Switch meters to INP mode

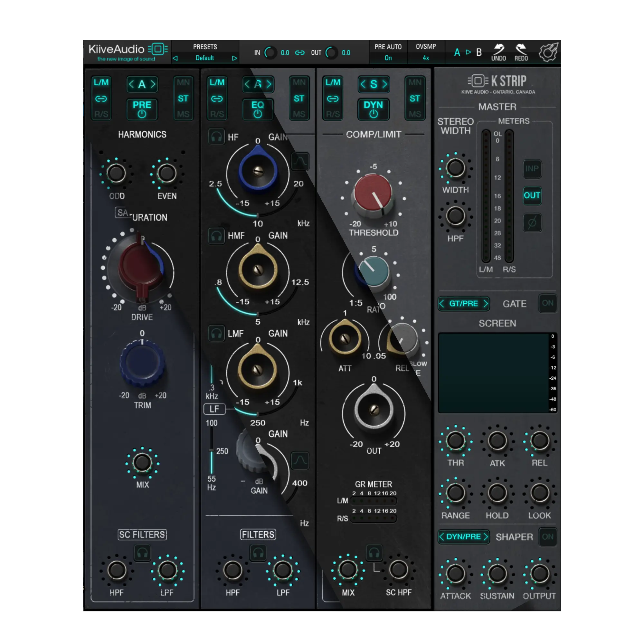(532, 169)
